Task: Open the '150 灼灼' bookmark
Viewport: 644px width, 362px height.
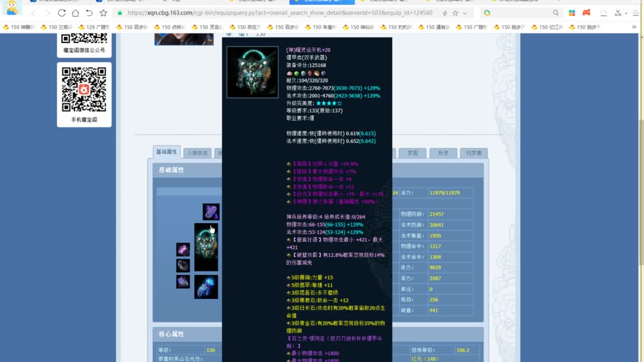Action: point(396,27)
